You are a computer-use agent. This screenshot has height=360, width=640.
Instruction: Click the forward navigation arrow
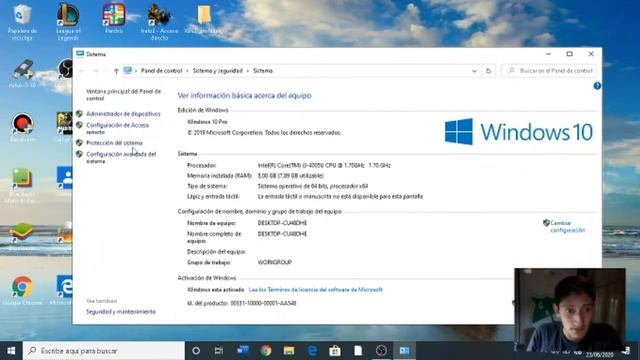pyautogui.click(x=95, y=71)
